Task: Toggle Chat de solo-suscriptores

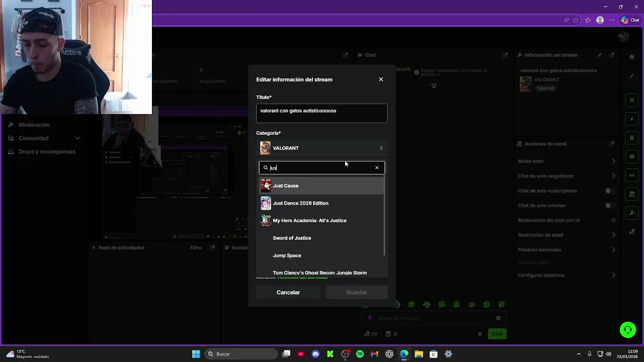Action: [x=610, y=191]
